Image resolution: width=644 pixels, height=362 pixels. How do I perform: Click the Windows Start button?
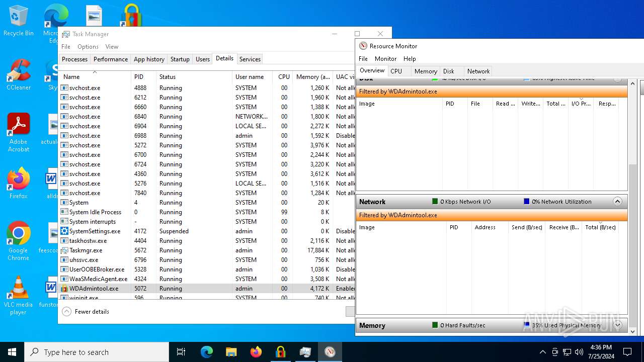pos(12,352)
